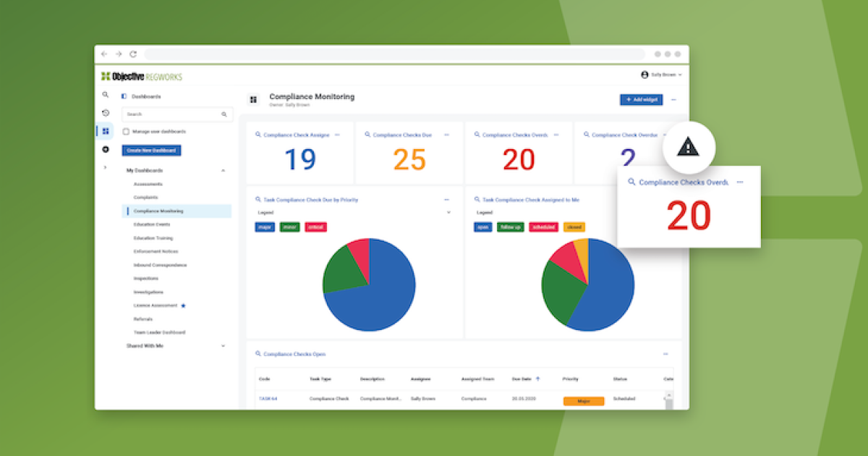
Task: Expand the Legend in Due by Priority chart
Action: pyautogui.click(x=448, y=212)
